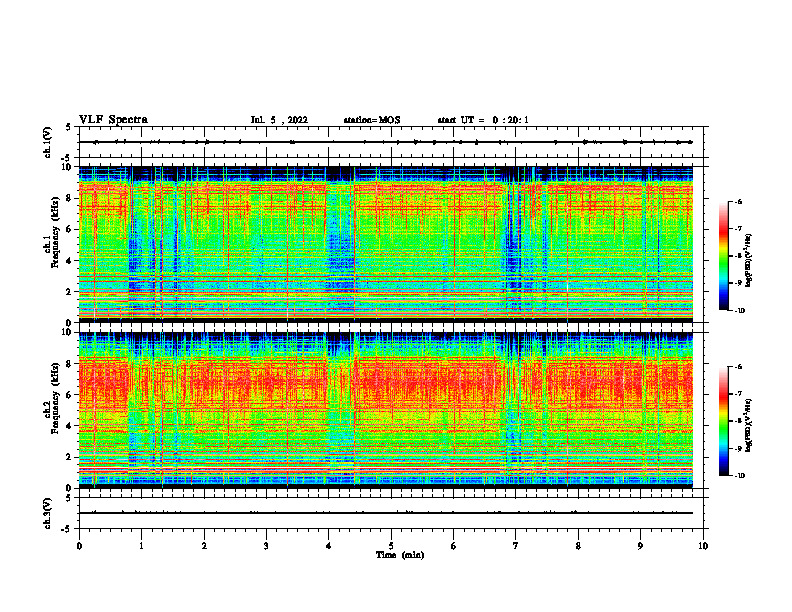Click the "2" kHz tick of ch.2 spectrogram
This screenshot has height=612, width=792.
click(x=69, y=457)
